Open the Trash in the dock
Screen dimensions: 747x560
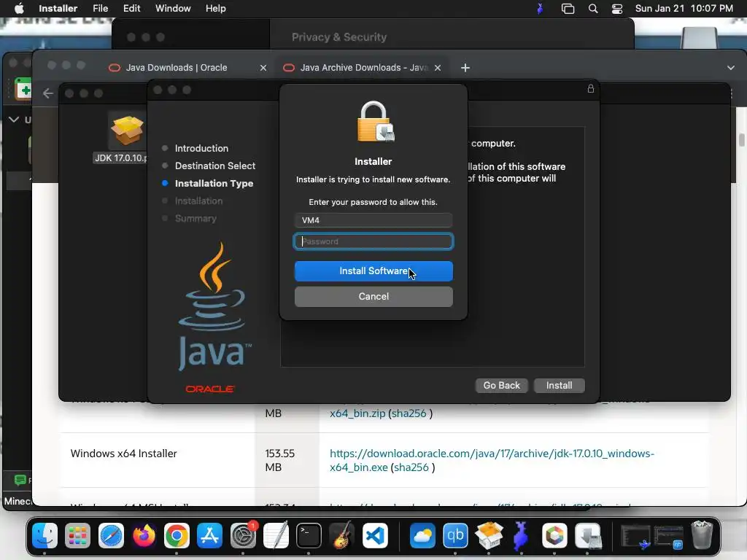(702, 536)
